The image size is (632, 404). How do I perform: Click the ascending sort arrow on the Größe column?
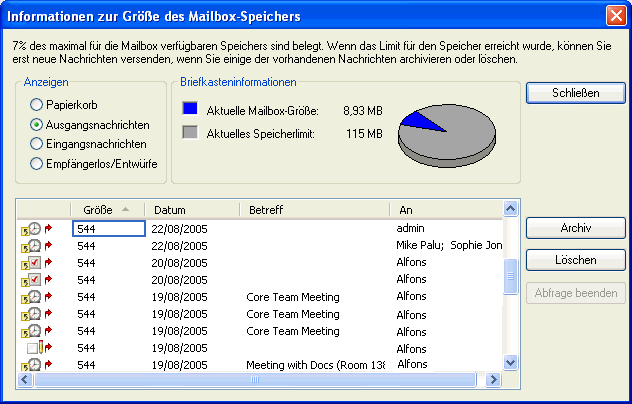pyautogui.click(x=125, y=209)
